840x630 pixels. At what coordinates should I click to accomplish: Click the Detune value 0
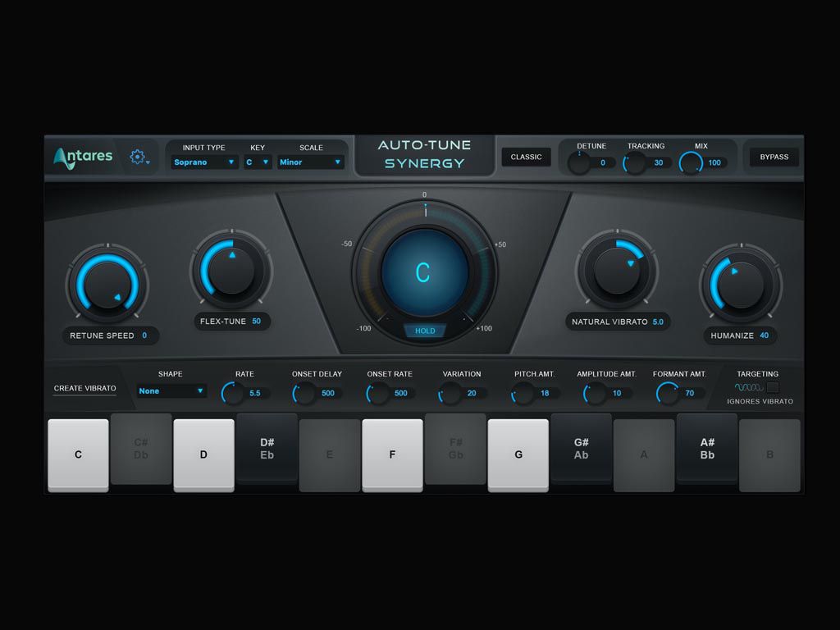603,163
